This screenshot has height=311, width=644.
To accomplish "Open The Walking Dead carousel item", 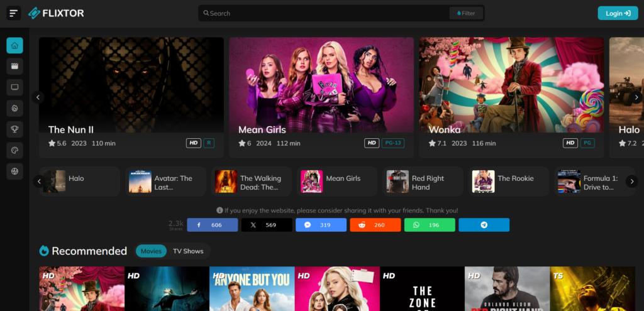I will 252,182.
